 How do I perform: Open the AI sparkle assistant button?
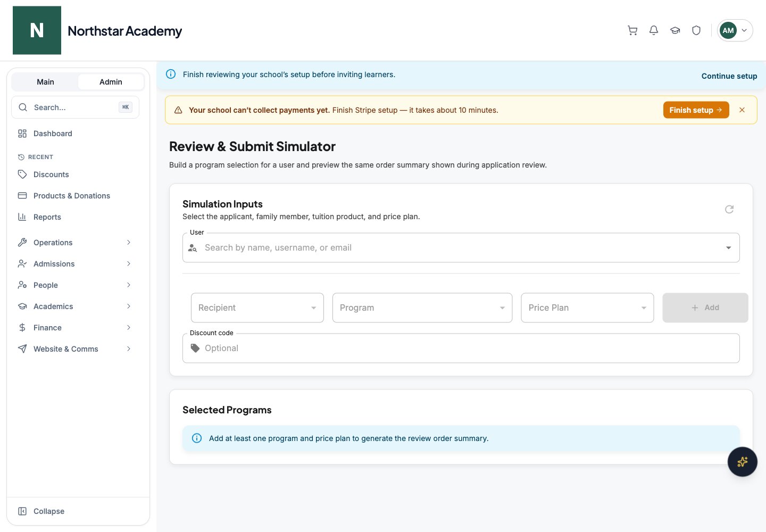(x=743, y=462)
